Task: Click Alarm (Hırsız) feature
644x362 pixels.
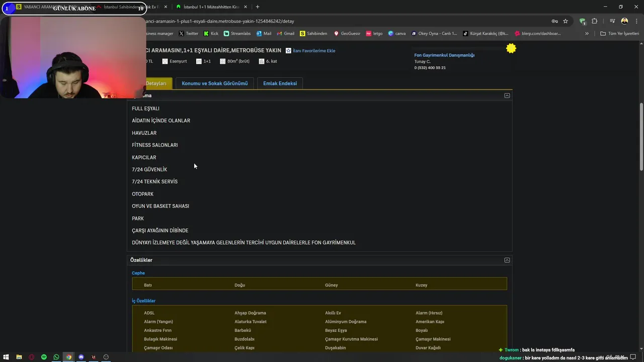Action: [x=429, y=313]
